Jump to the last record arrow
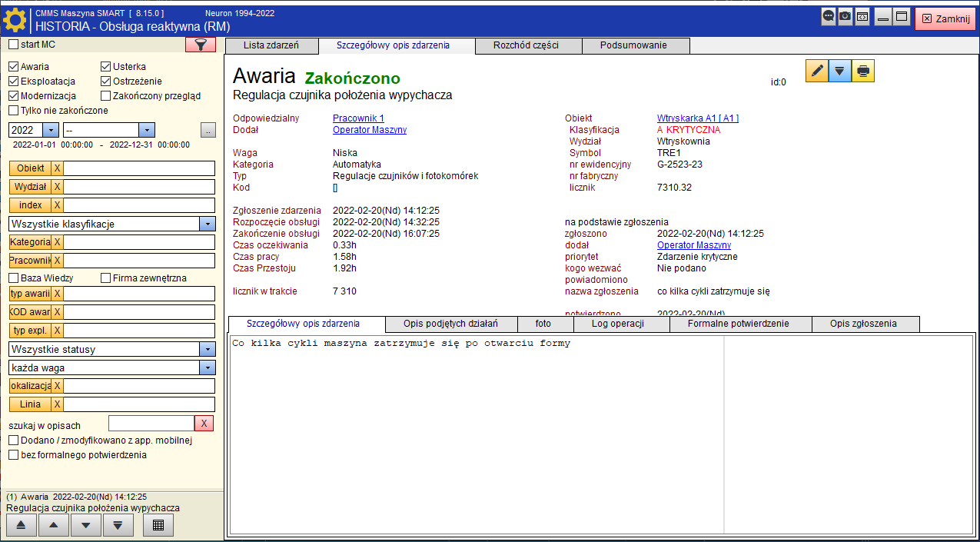Viewport: 980px width, 542px height. point(118,525)
